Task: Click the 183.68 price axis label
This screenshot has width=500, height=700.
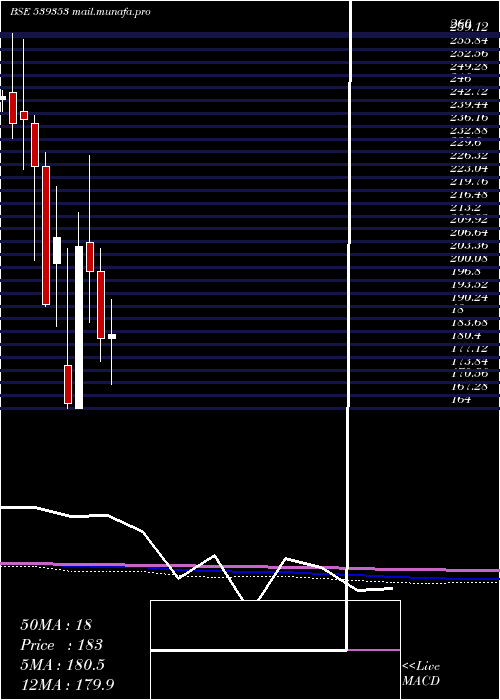Action: coord(468,322)
